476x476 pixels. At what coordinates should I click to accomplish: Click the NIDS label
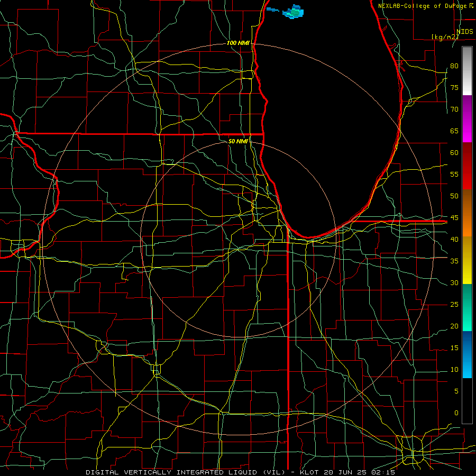click(x=465, y=32)
